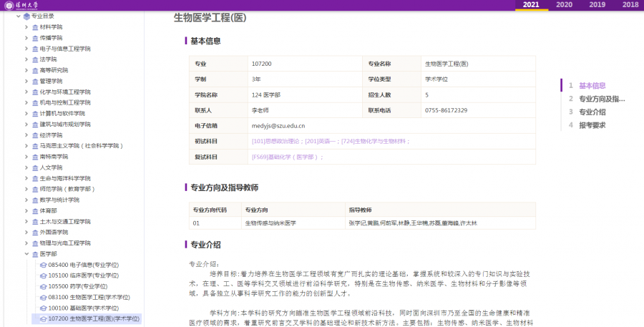Open the [FS69]基础化学(医学部) subject link

point(287,157)
